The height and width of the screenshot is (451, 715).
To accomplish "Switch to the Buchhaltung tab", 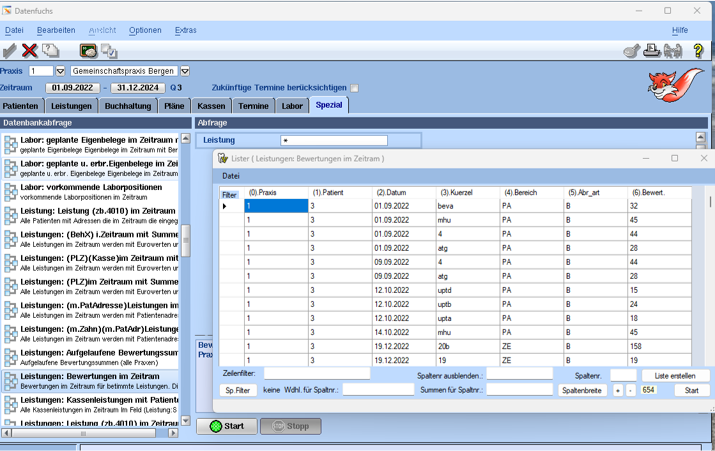I will tap(128, 106).
